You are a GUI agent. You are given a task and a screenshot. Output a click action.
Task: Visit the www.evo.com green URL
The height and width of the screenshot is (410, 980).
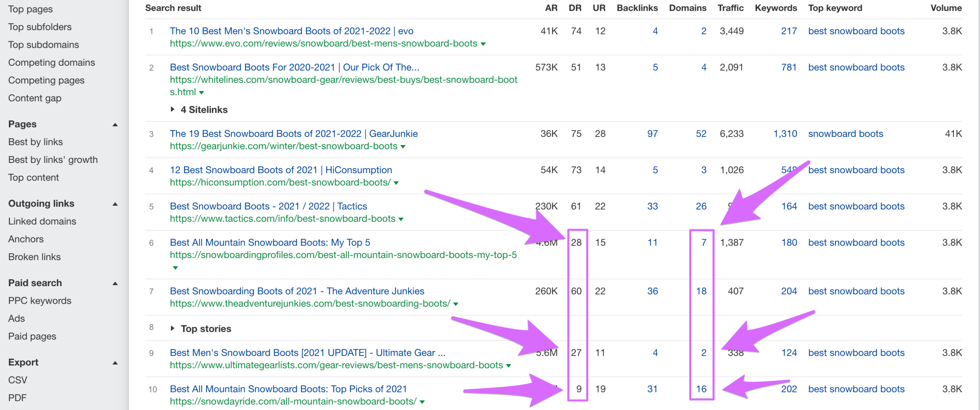click(323, 44)
